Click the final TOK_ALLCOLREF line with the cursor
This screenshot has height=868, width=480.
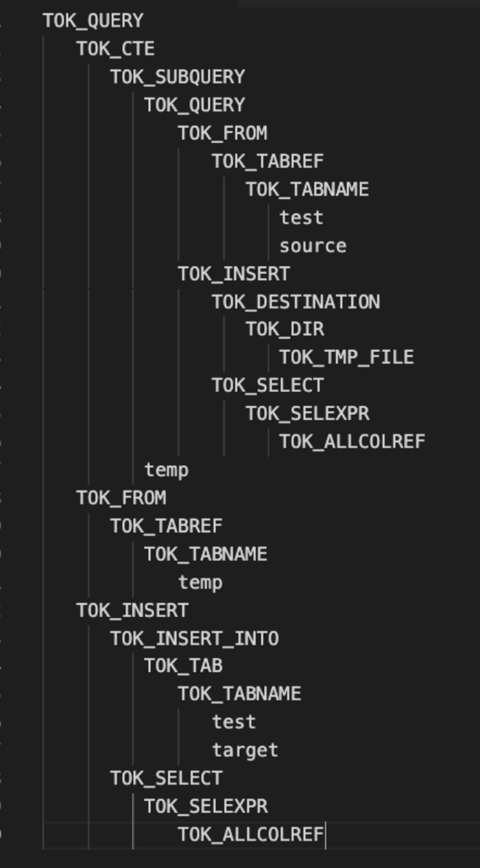(x=250, y=834)
